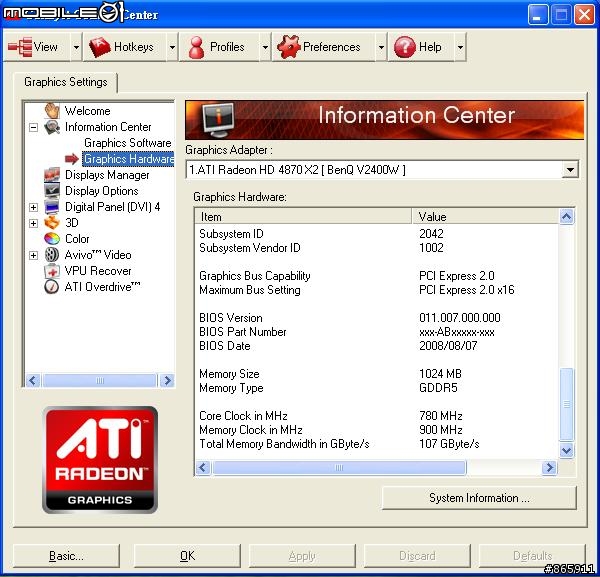600x577 pixels.
Task: Click the Value column header
Action: tap(486, 217)
